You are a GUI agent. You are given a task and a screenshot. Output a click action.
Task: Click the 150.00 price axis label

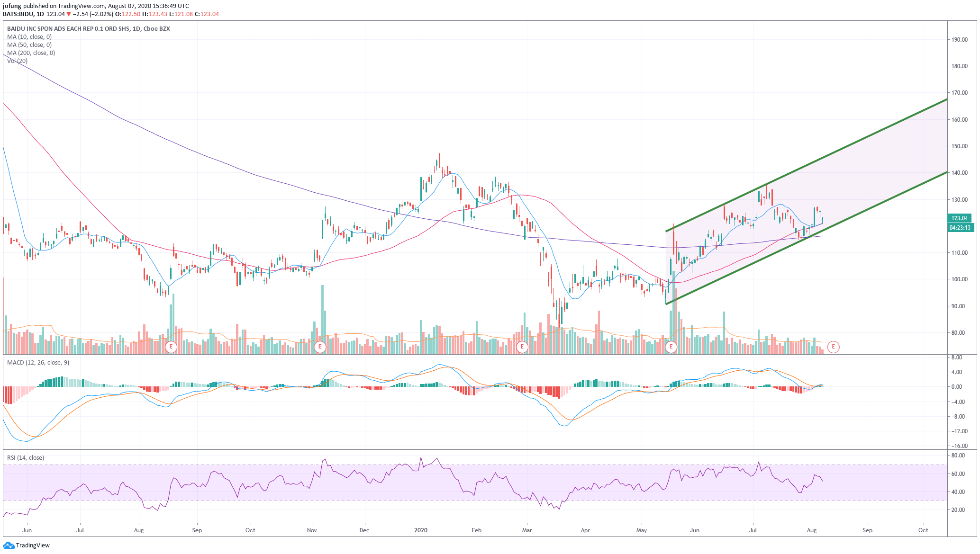(960, 146)
